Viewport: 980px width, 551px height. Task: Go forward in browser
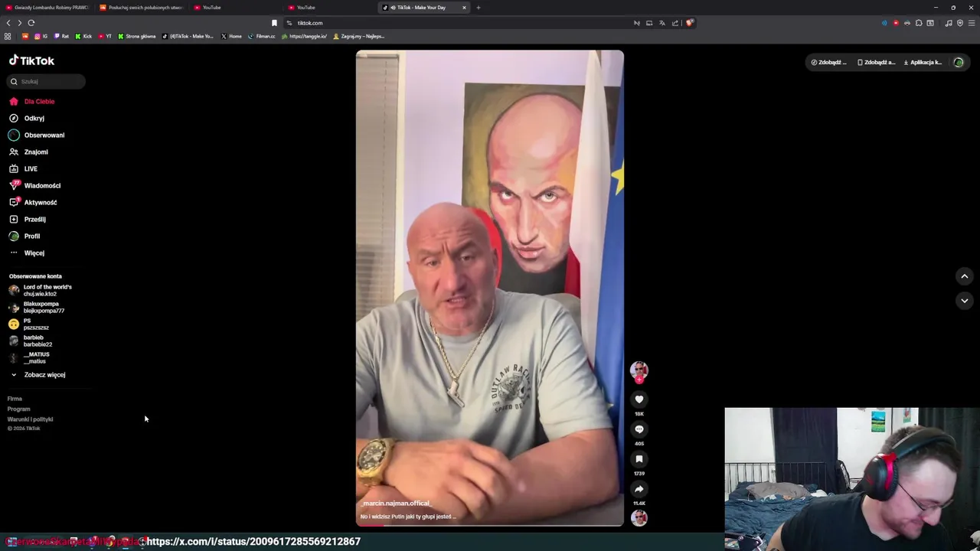pos(20,23)
